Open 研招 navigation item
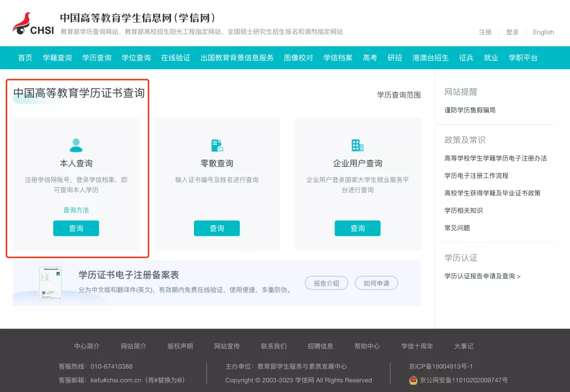The width and height of the screenshot is (570, 392). point(395,58)
